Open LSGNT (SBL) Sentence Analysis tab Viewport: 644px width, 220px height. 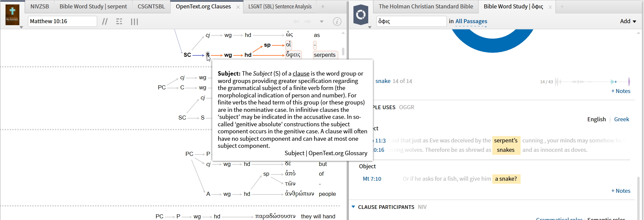pyautogui.click(x=280, y=6)
